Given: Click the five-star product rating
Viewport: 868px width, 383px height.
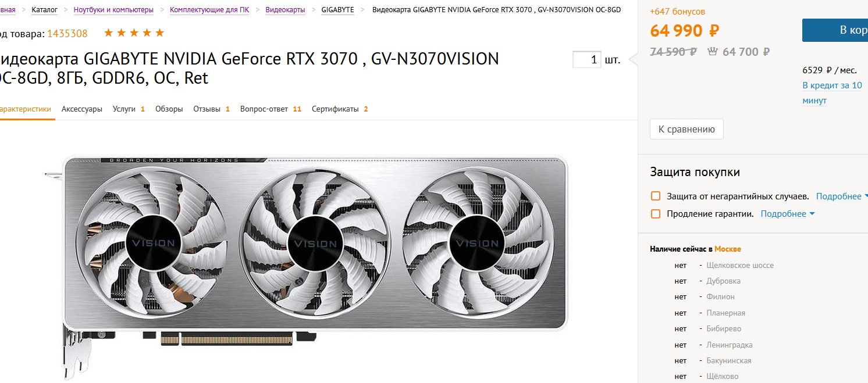Looking at the screenshot, I should [134, 33].
